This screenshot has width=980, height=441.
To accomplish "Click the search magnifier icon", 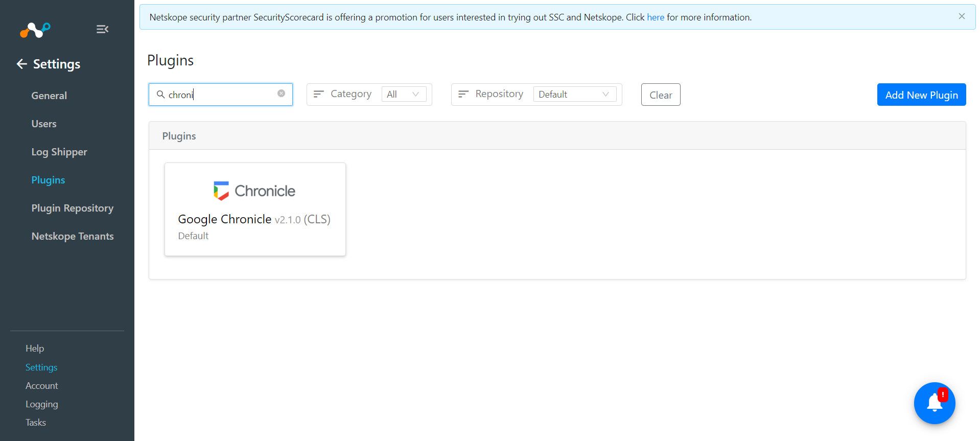I will click(160, 95).
